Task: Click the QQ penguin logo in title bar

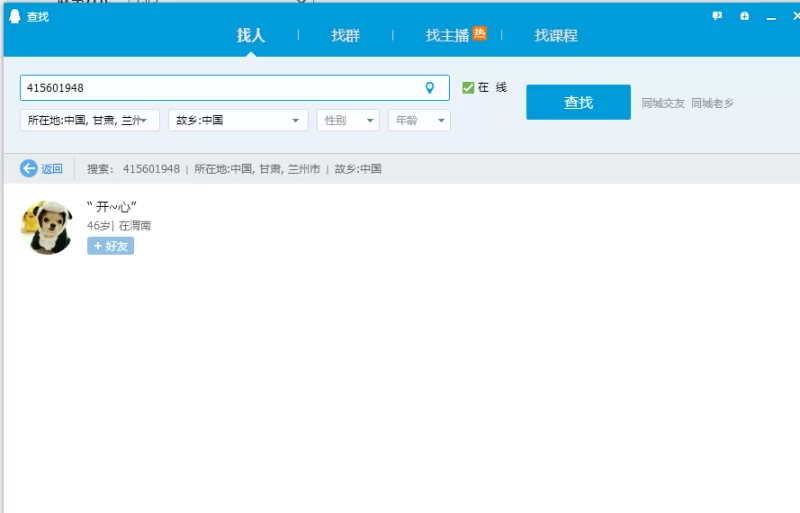Action: point(14,16)
